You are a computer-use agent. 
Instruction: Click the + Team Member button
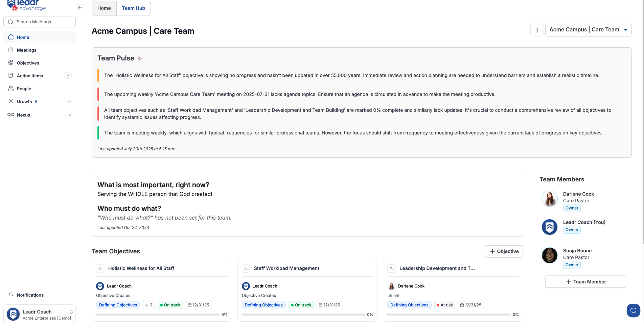pyautogui.click(x=585, y=282)
